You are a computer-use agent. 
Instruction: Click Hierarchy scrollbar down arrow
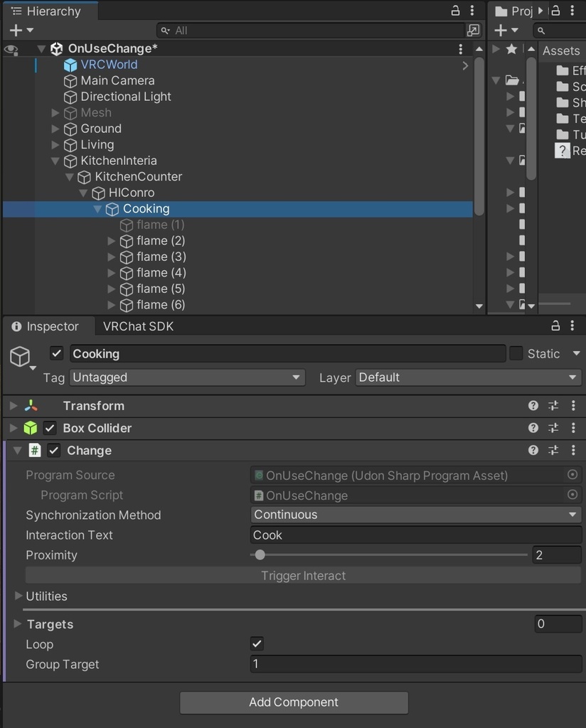coord(479,306)
